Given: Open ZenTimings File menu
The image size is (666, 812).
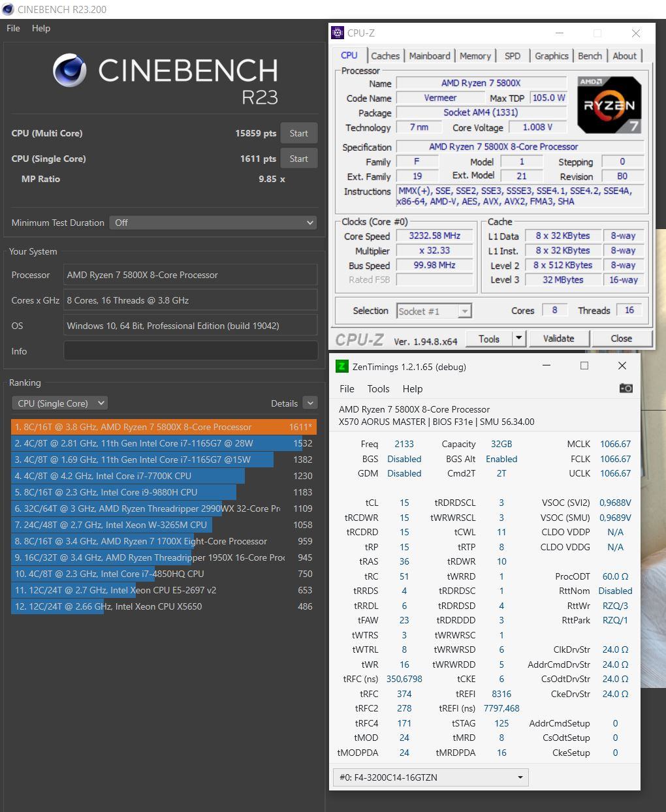Looking at the screenshot, I should [x=347, y=389].
